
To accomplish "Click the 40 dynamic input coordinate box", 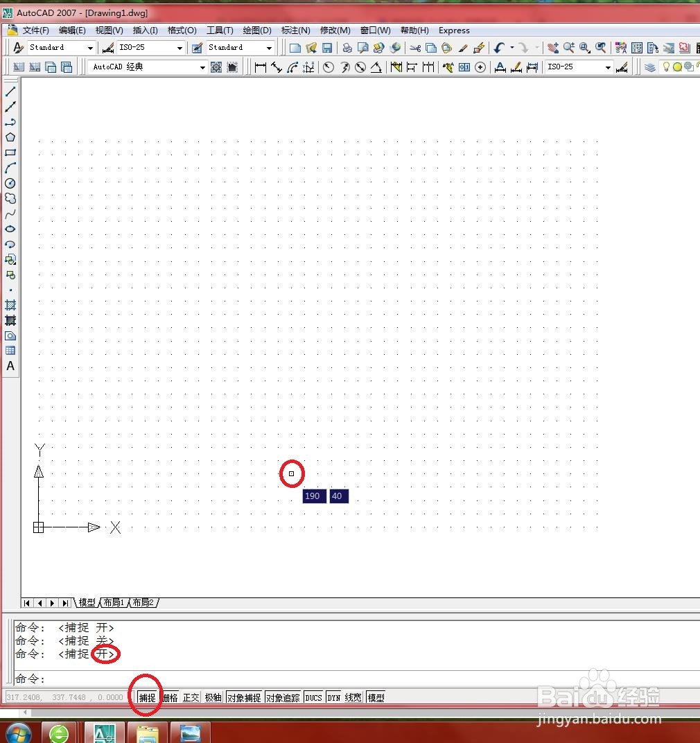I will (339, 496).
